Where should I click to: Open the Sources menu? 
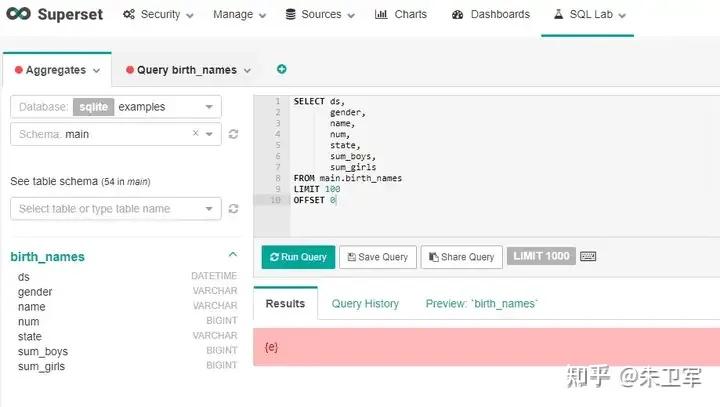(x=320, y=15)
